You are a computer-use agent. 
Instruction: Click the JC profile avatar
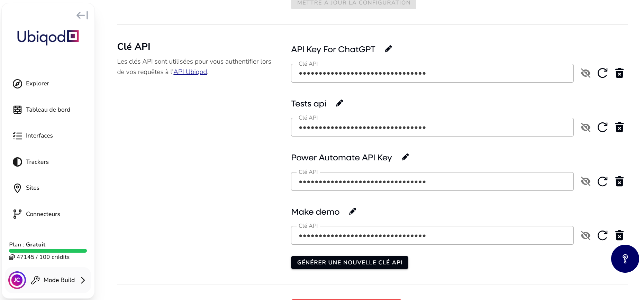[x=17, y=280]
